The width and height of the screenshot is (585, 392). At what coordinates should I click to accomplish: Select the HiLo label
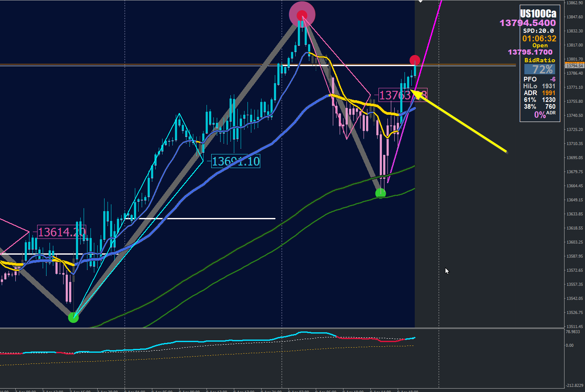click(x=531, y=86)
